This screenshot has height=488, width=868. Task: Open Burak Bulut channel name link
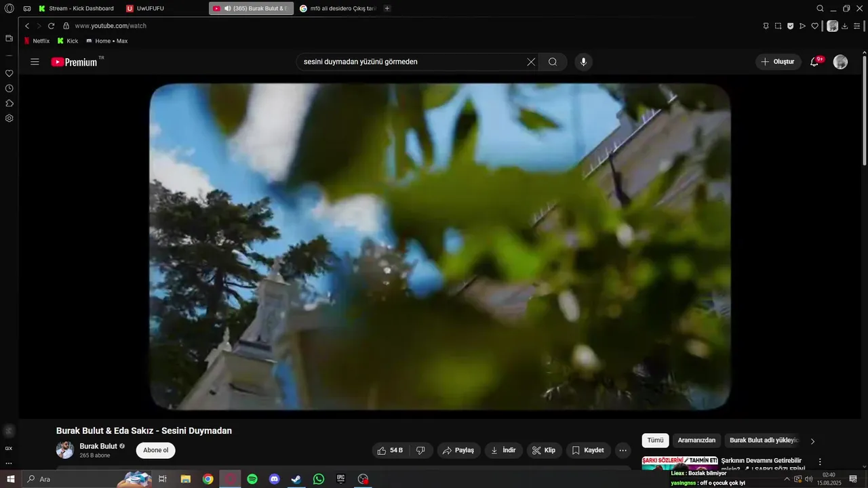(98, 446)
